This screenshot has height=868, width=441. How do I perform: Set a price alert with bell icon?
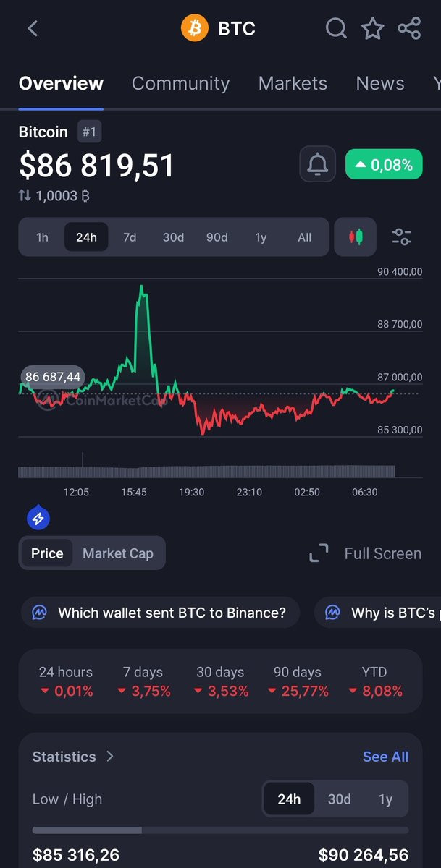[x=318, y=164]
